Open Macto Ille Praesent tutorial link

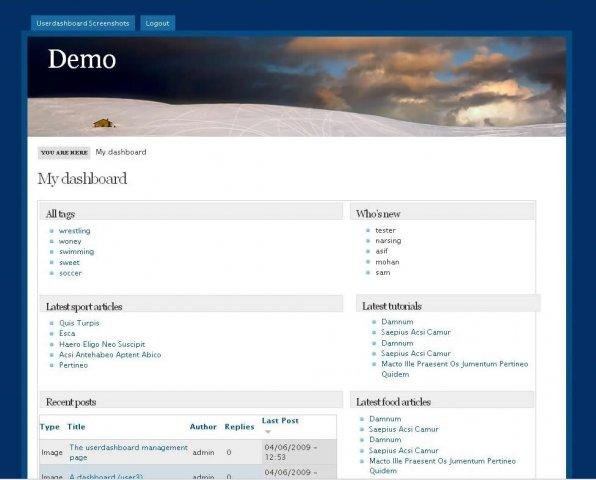pos(455,369)
